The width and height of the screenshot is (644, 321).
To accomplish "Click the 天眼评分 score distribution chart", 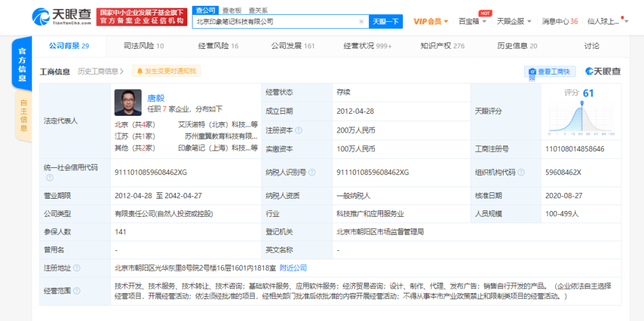I will 581,118.
